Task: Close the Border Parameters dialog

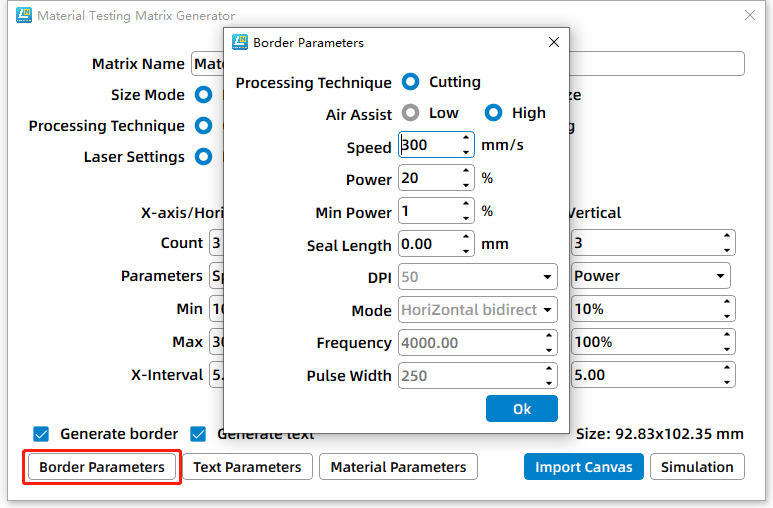Action: pos(553,43)
